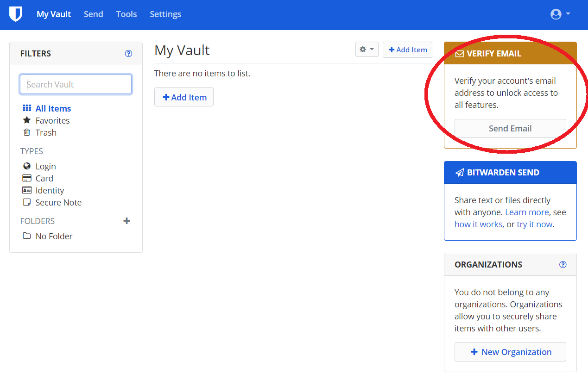Select the Identity type filter
Image resolution: width=588 pixels, height=380 pixels.
[50, 190]
